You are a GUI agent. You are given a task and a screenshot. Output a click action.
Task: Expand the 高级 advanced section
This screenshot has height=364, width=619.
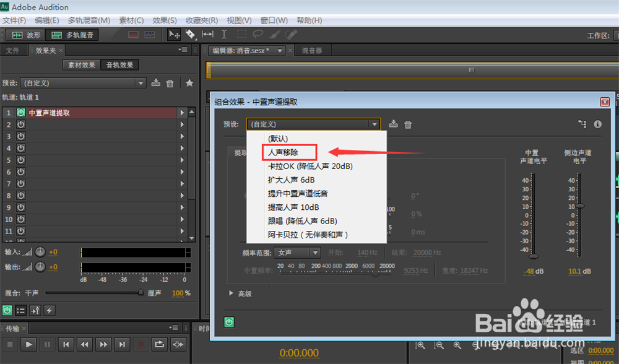coord(231,293)
